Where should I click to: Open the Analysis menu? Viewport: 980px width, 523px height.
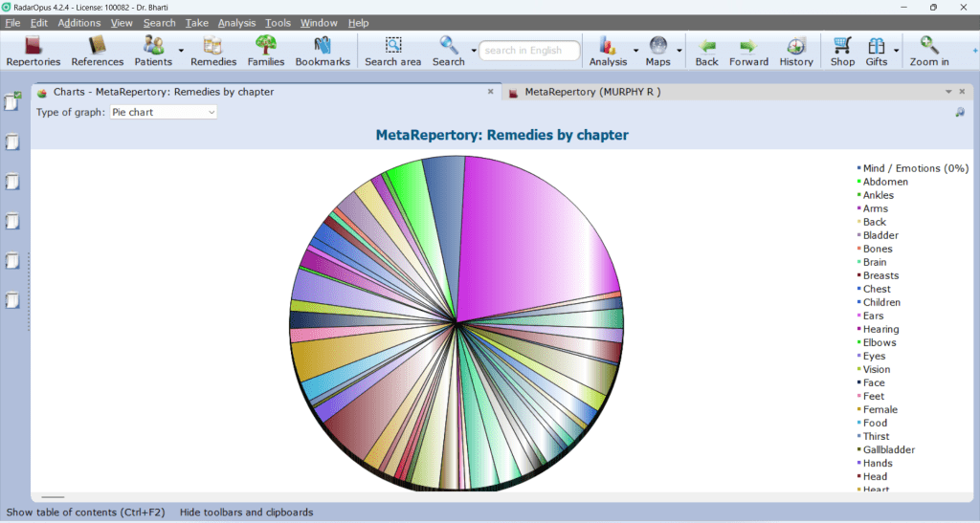(x=236, y=23)
